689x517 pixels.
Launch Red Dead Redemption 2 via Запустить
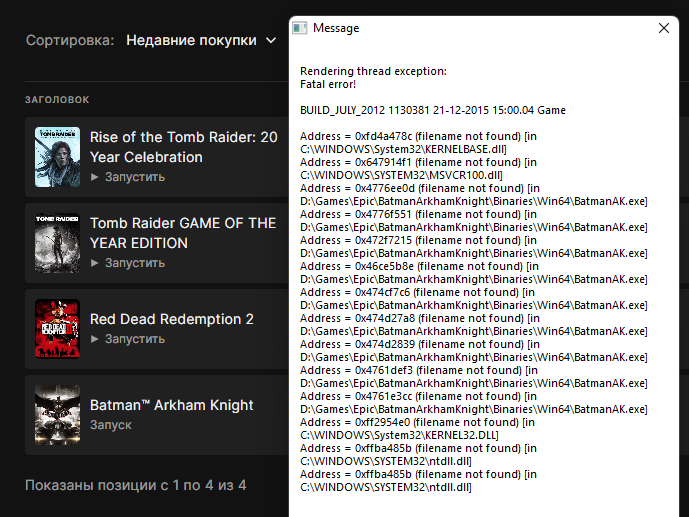(x=135, y=339)
